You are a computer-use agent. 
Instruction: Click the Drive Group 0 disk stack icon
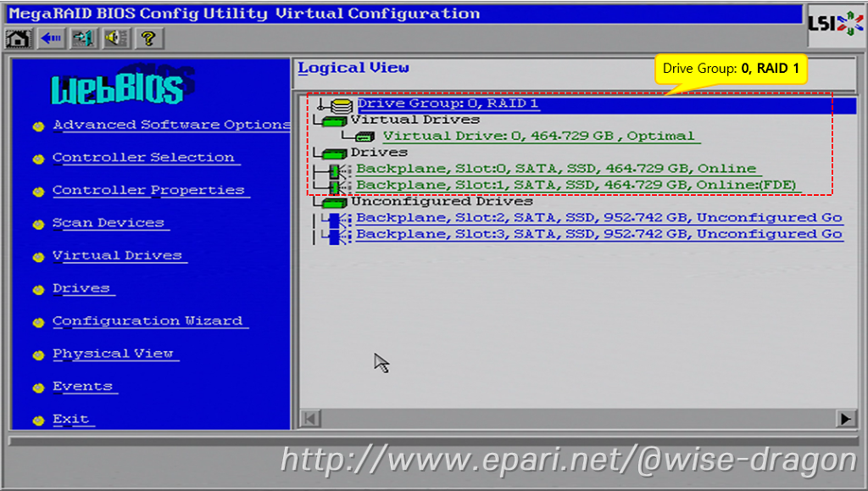[x=341, y=105]
